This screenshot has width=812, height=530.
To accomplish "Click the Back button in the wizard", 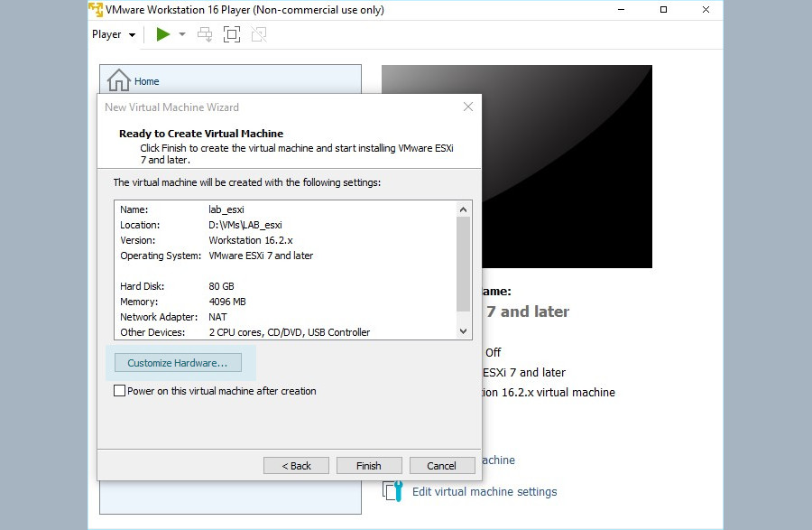I will tap(296, 465).
